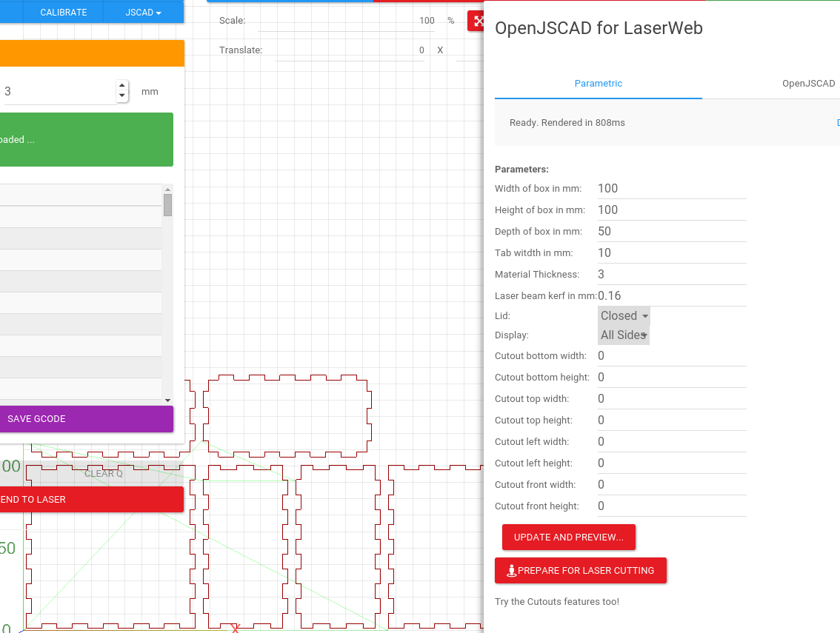840x633 pixels.
Task: Click PREPARE FOR LASER CUTTING button
Action: (581, 571)
